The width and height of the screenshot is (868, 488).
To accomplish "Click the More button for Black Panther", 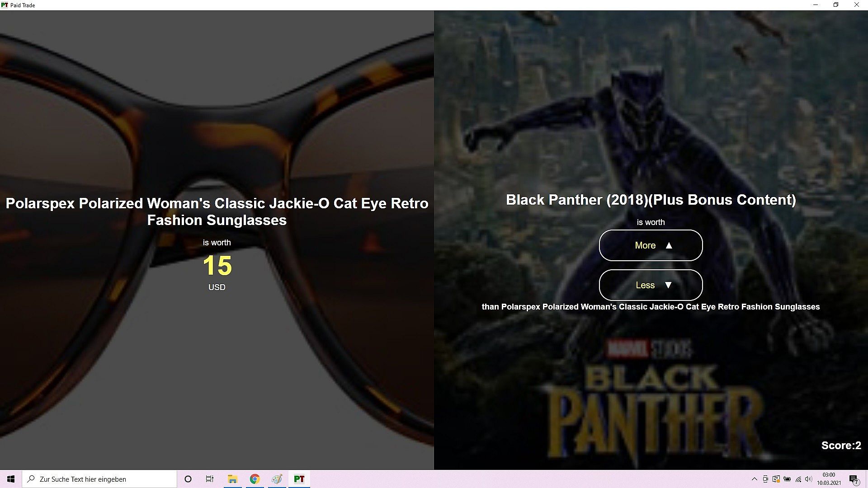I will [651, 245].
